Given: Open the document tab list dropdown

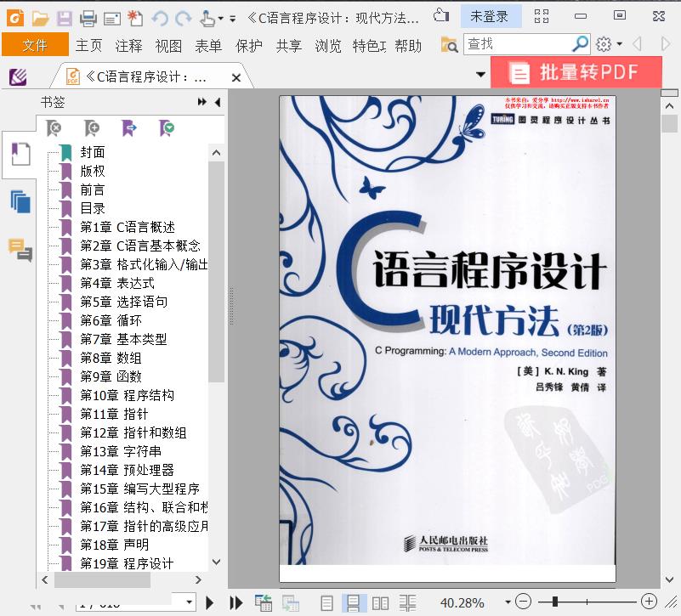Looking at the screenshot, I should coord(481,74).
